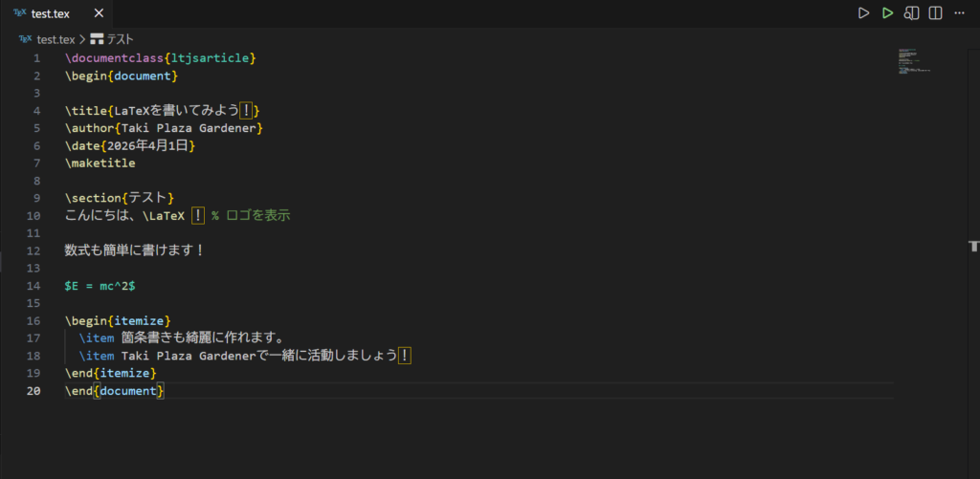Image resolution: width=980 pixels, height=479 pixels.
Task: Click the TeX icon in the breadcrumb bar
Action: coord(25,39)
